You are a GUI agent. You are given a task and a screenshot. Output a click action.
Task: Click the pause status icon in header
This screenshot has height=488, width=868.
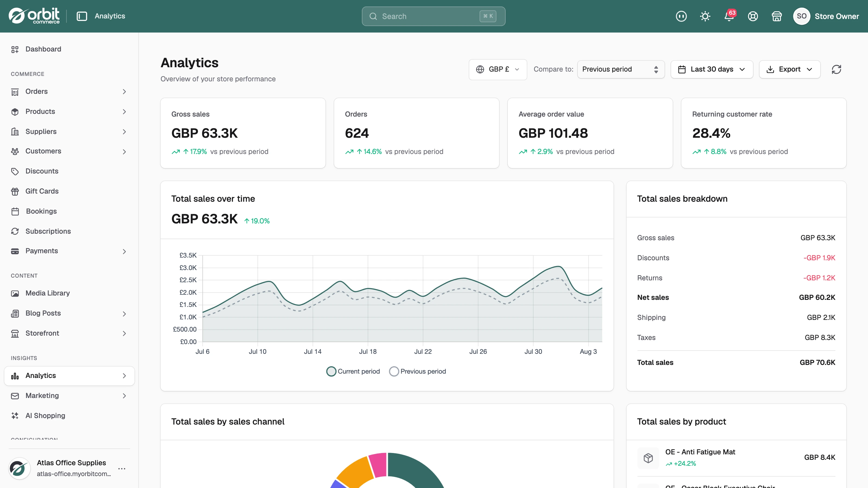pos(681,16)
